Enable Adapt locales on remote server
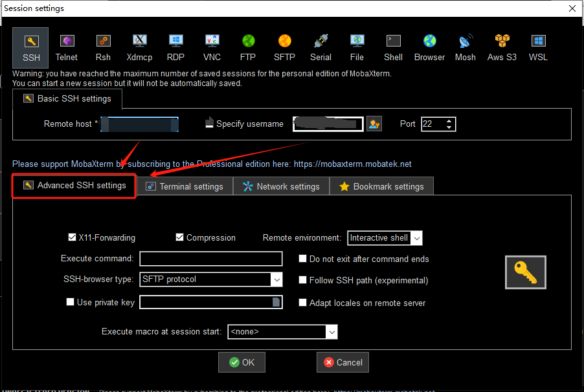 (302, 303)
